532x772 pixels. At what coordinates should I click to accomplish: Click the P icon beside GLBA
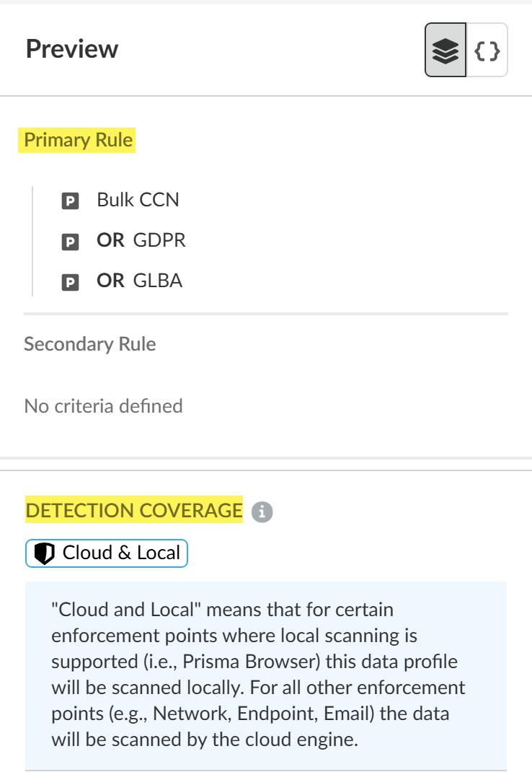(70, 282)
